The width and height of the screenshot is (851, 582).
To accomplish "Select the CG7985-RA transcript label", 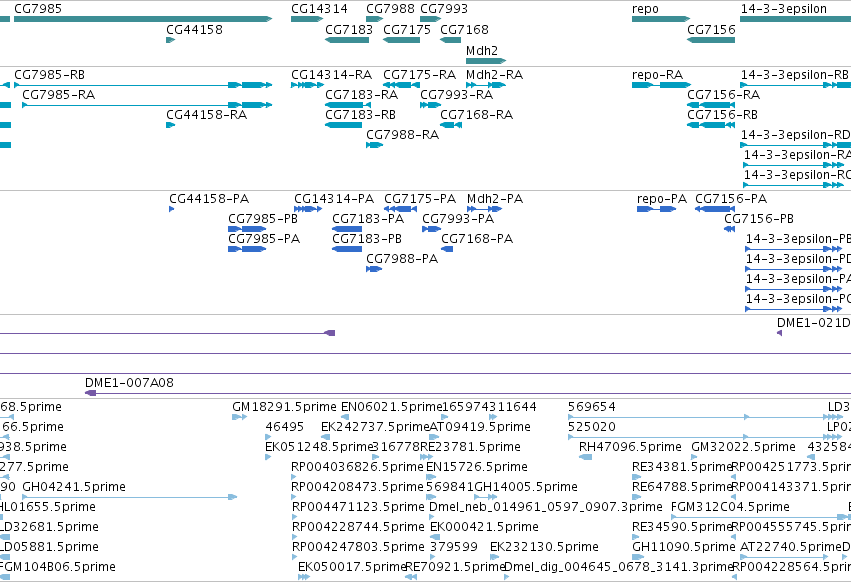I will (x=59, y=95).
